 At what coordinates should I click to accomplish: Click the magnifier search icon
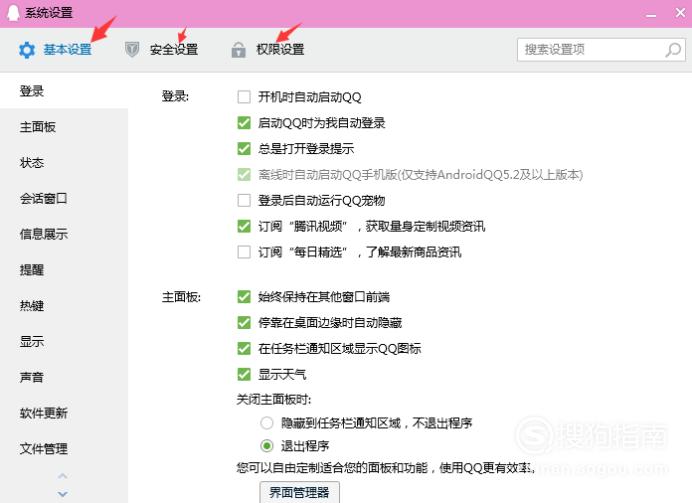[673, 50]
